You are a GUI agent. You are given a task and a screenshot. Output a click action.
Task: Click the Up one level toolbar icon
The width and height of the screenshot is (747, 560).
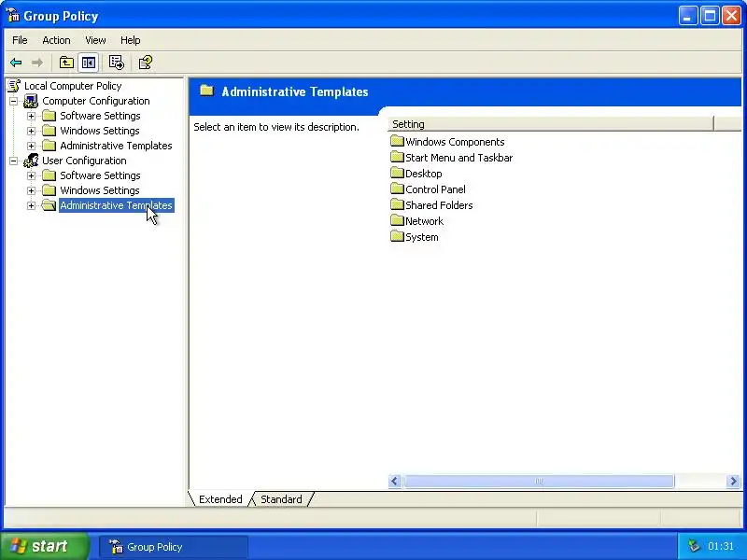66,63
